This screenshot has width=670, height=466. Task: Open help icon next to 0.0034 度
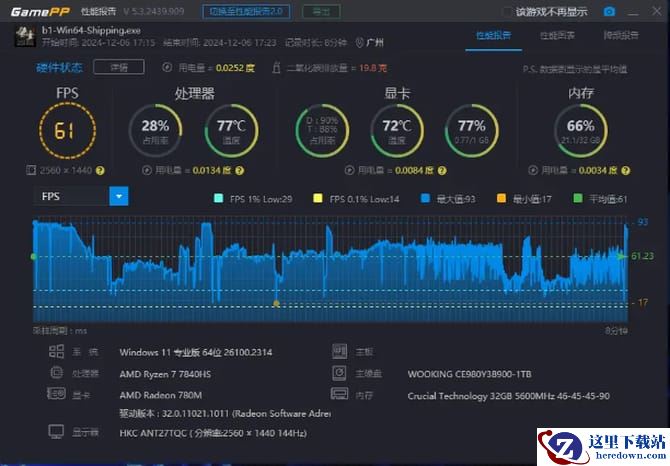[x=626, y=171]
